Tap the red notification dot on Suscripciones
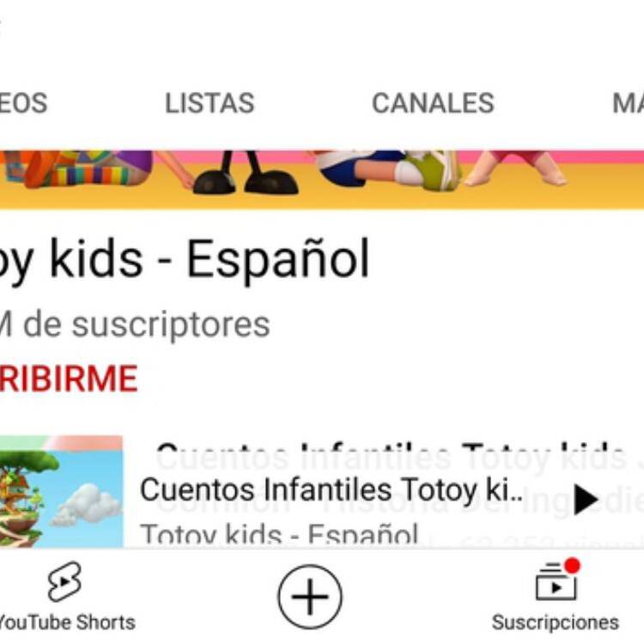This screenshot has width=644, height=644. coord(572,566)
